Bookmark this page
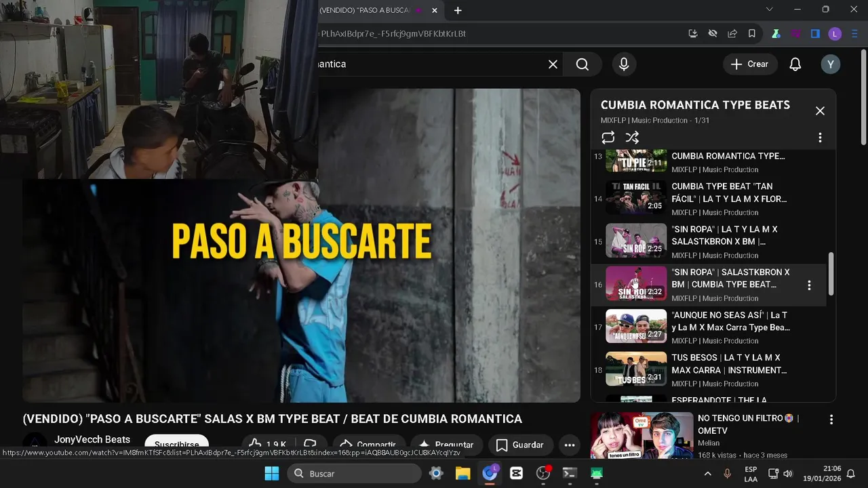The width and height of the screenshot is (868, 488). point(752,34)
